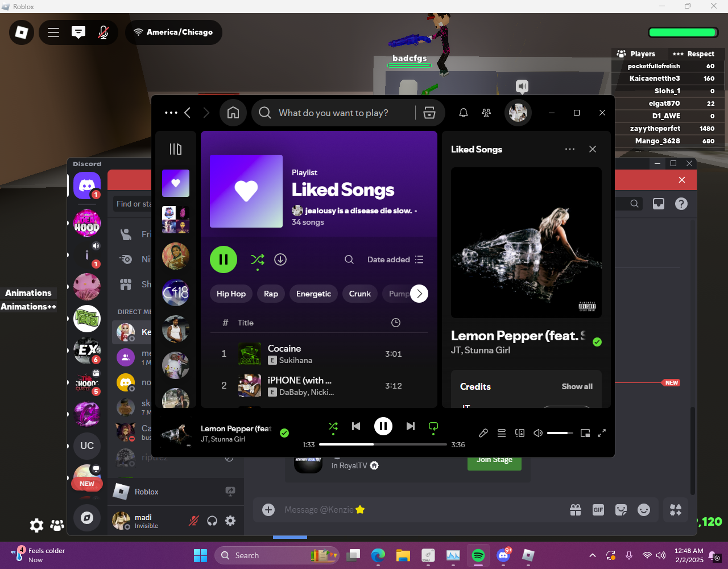Open more options in the Liked Songs now-playing panel
This screenshot has height=569, width=728.
(x=570, y=149)
